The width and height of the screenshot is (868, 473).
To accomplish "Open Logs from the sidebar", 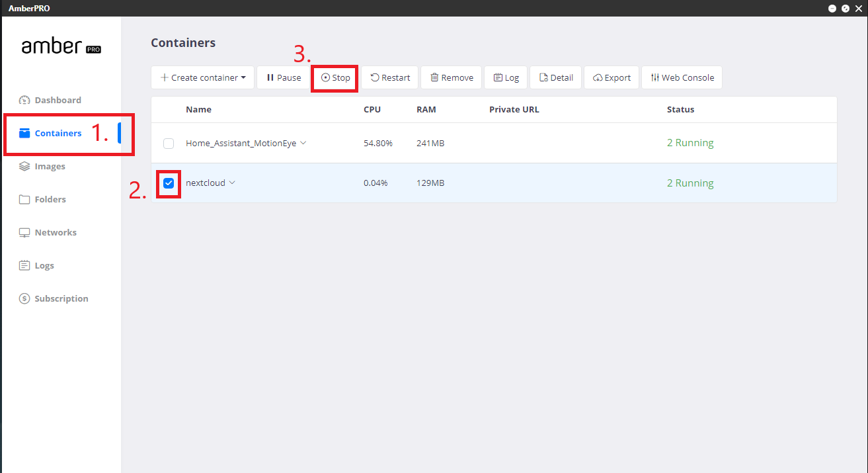I will (x=36, y=266).
